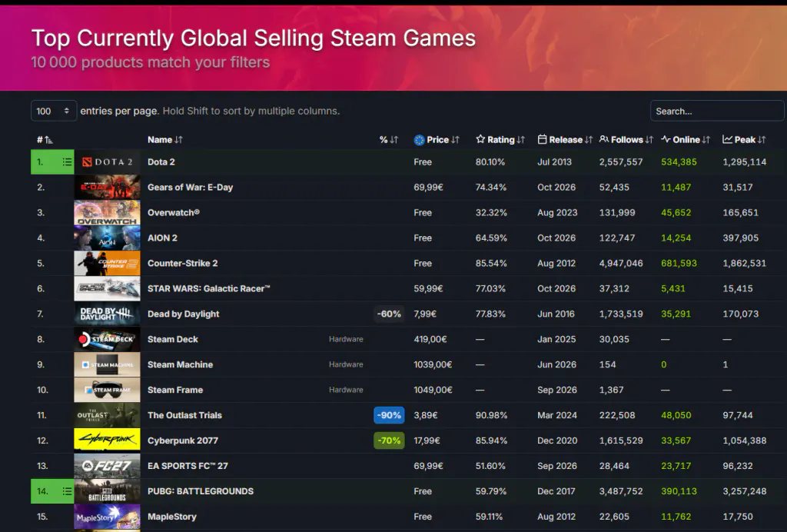Click the 3,257,248 peak value

744,491
